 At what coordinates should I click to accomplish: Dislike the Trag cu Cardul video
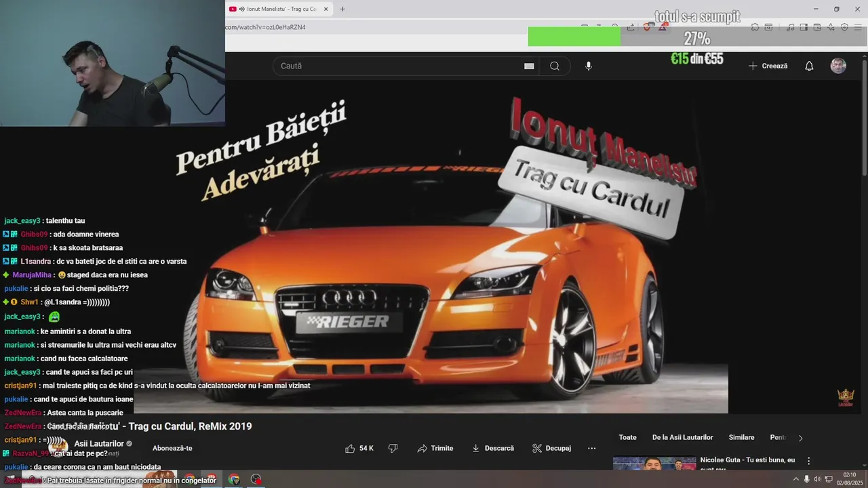coord(393,448)
